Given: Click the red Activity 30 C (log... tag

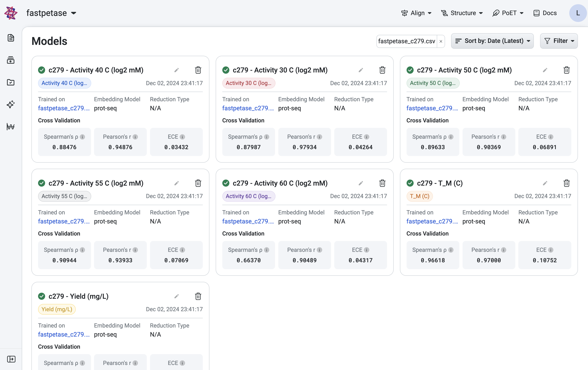Looking at the screenshot, I should pyautogui.click(x=248, y=83).
